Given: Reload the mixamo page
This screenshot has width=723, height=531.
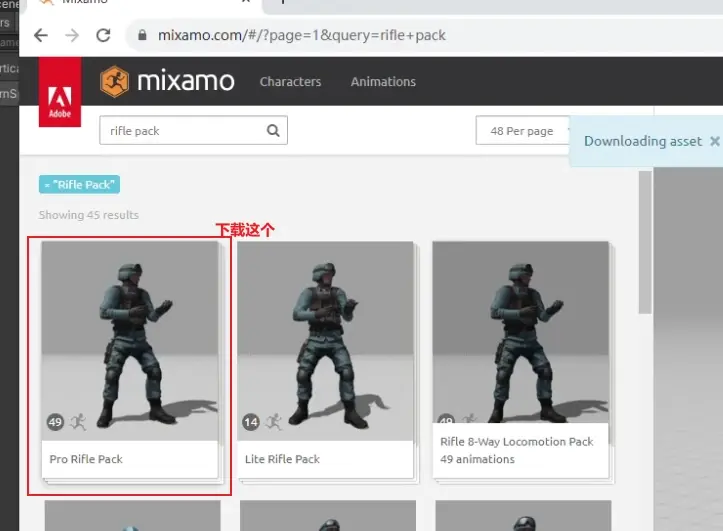Looking at the screenshot, I should 103,35.
